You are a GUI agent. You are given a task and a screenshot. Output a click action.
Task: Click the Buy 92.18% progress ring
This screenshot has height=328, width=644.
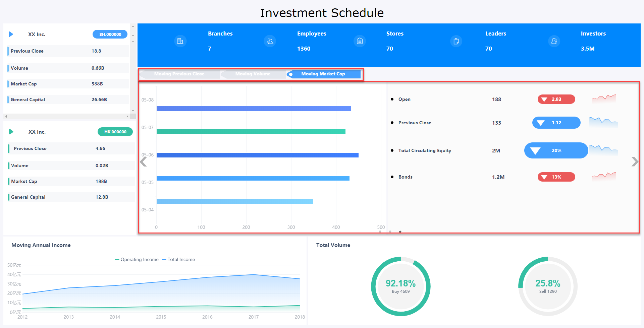tap(401, 286)
